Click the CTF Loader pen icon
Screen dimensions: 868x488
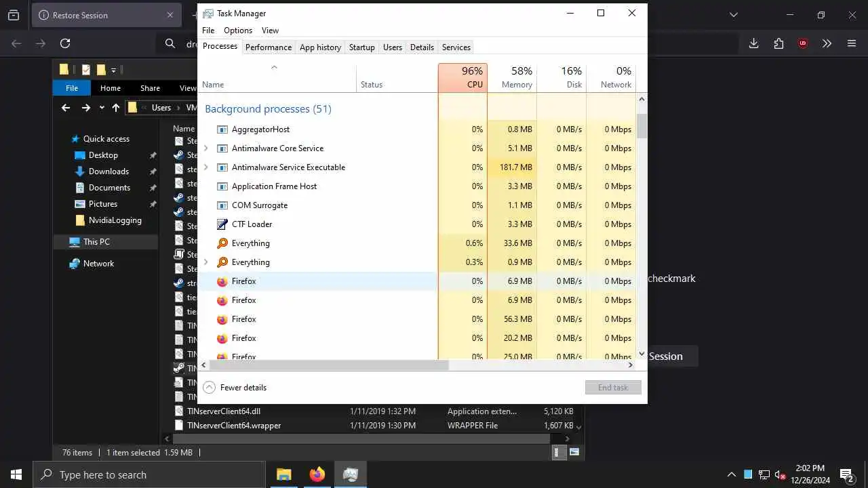(x=222, y=224)
